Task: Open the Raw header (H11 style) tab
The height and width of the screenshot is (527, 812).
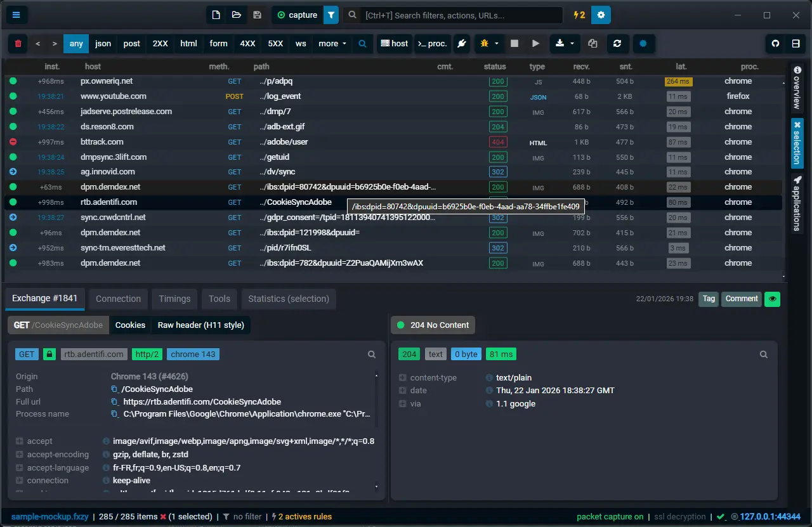Action: (x=200, y=325)
